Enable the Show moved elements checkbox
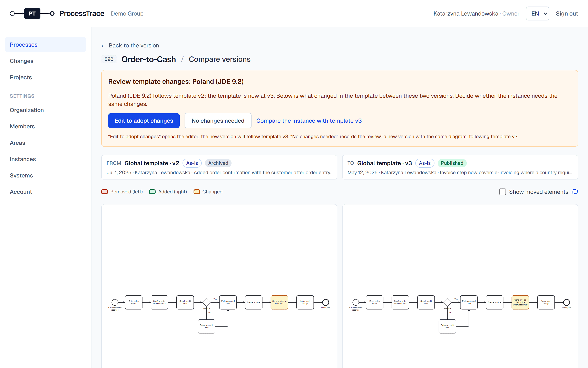Viewport: 588px width, 368px height. (x=502, y=192)
